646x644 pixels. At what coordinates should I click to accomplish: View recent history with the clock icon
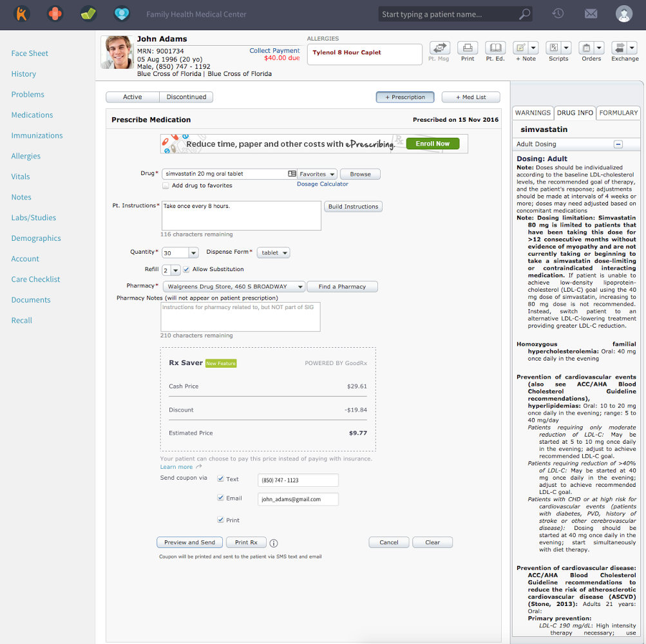click(x=557, y=13)
